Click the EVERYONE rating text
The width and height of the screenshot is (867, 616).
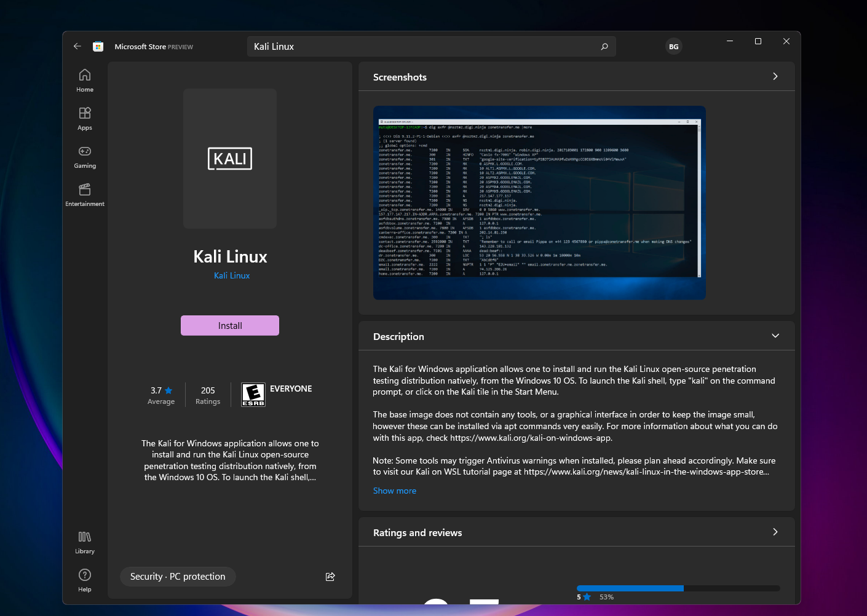pos(291,389)
